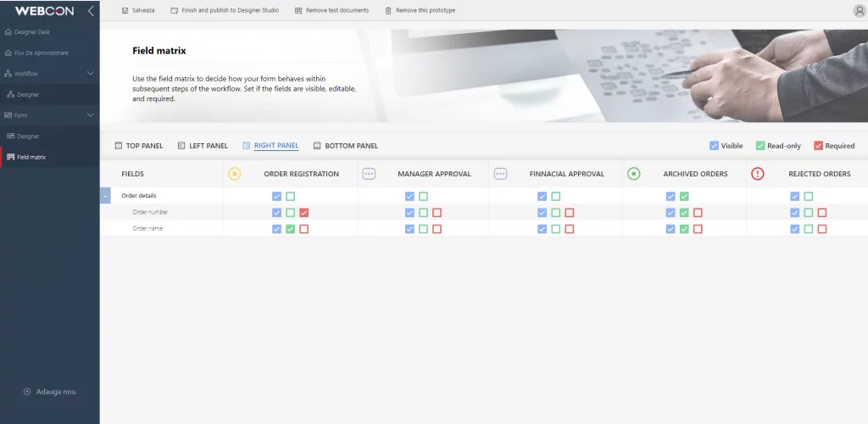This screenshot has width=868, height=424.
Task: Click the ellipsis icon next to Finnacial Approval
Action: coord(500,174)
